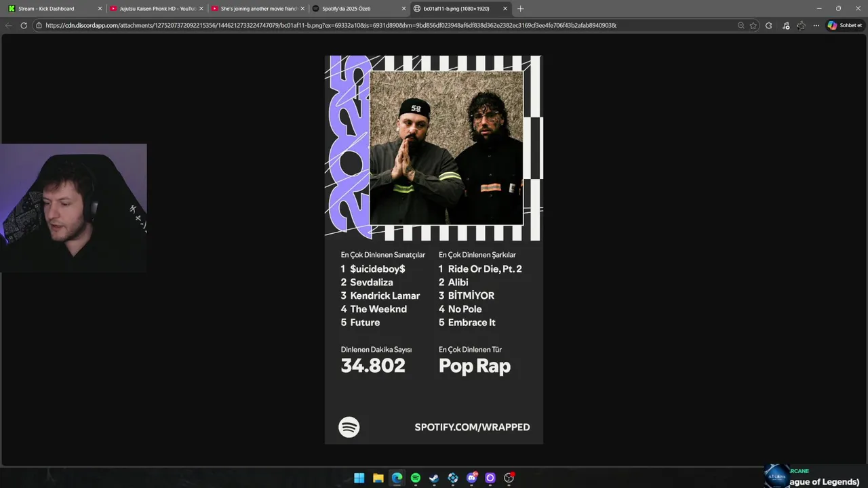Viewport: 868px width, 488px height.
Task: Open the purple circle app in taskbar
Action: tap(490, 478)
